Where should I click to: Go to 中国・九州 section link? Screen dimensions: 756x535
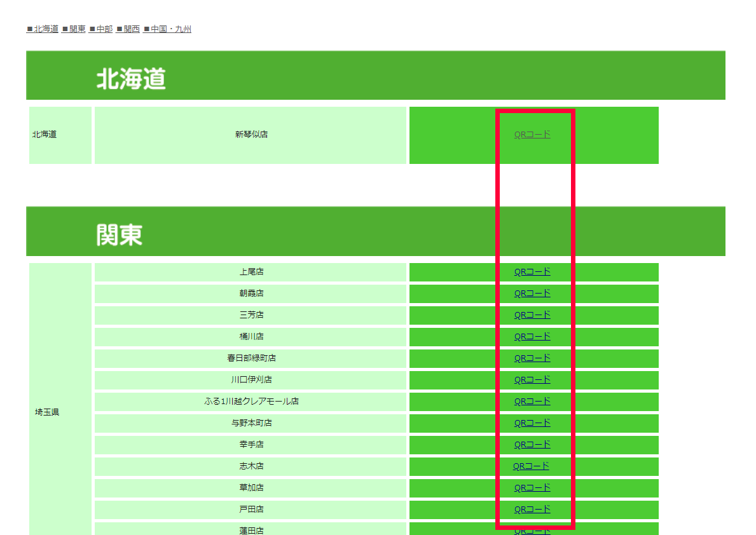pos(167,29)
